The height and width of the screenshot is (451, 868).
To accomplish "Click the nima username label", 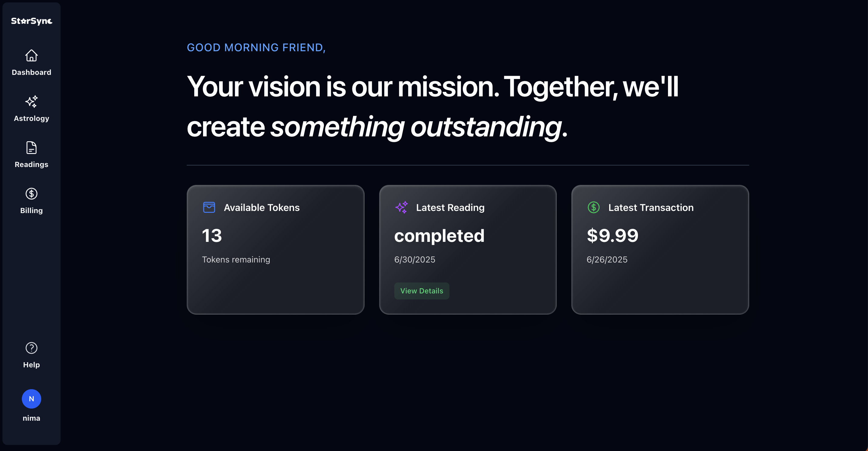I will 31,418.
